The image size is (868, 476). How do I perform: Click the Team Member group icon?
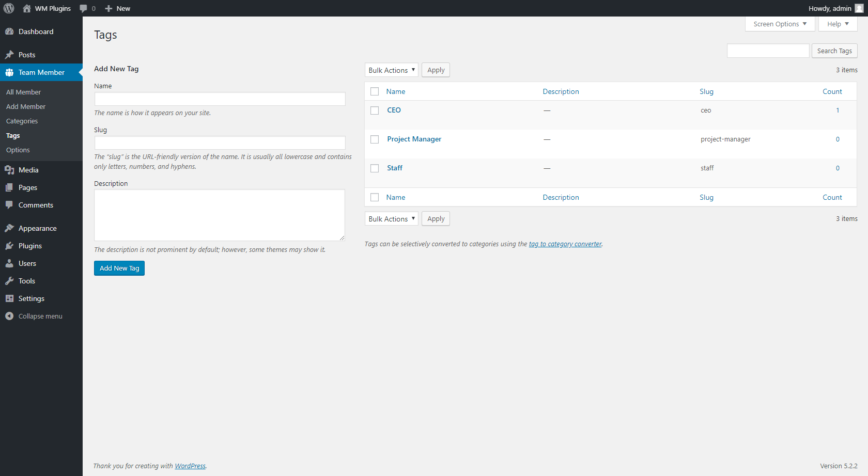pos(9,72)
